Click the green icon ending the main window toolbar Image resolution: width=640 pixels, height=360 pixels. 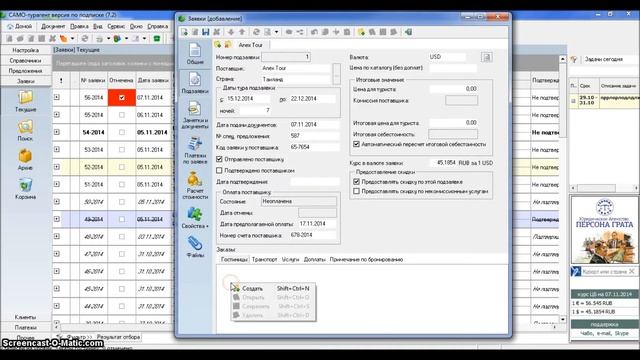pyautogui.click(x=157, y=38)
